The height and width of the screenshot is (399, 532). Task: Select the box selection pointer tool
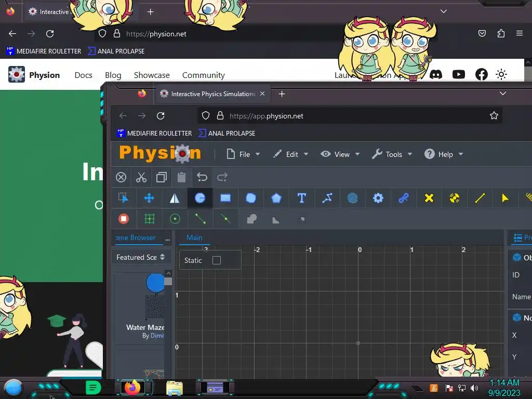tap(124, 198)
